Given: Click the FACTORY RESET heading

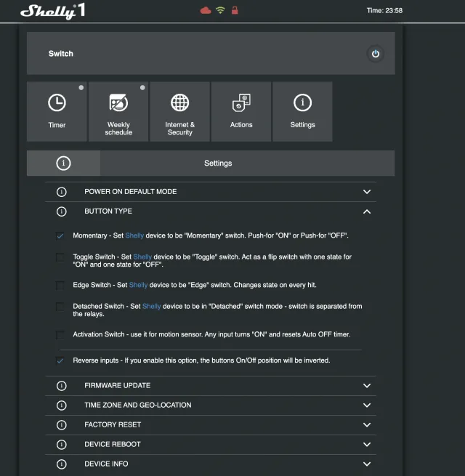Looking at the screenshot, I should tap(113, 424).
